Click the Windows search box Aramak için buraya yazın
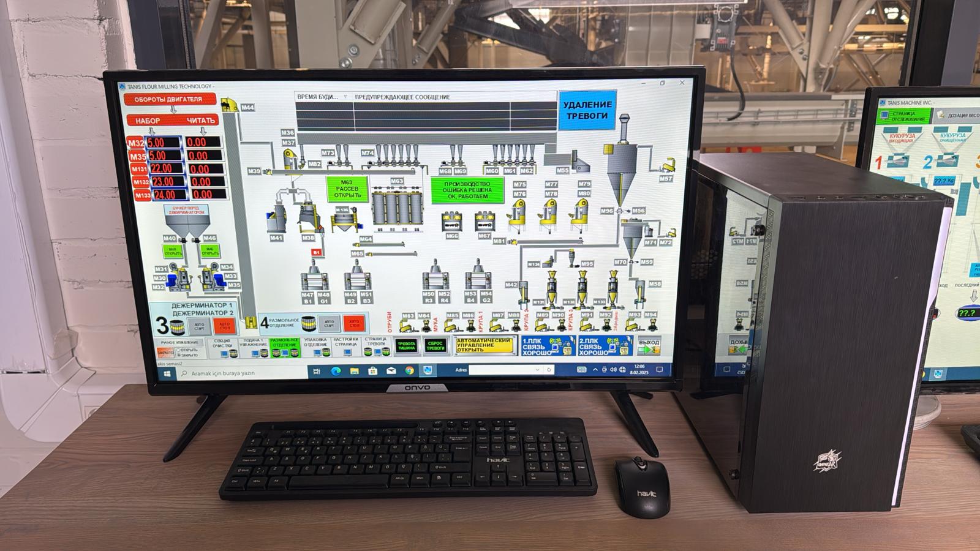The height and width of the screenshot is (551, 980). tap(242, 373)
